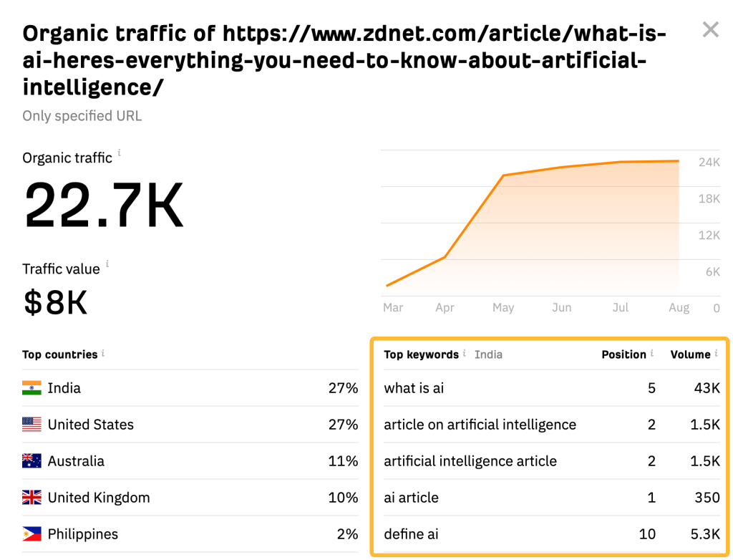Image resolution: width=733 pixels, height=560 pixels.
Task: Click the India label beside Top keywords
Action: [488, 354]
